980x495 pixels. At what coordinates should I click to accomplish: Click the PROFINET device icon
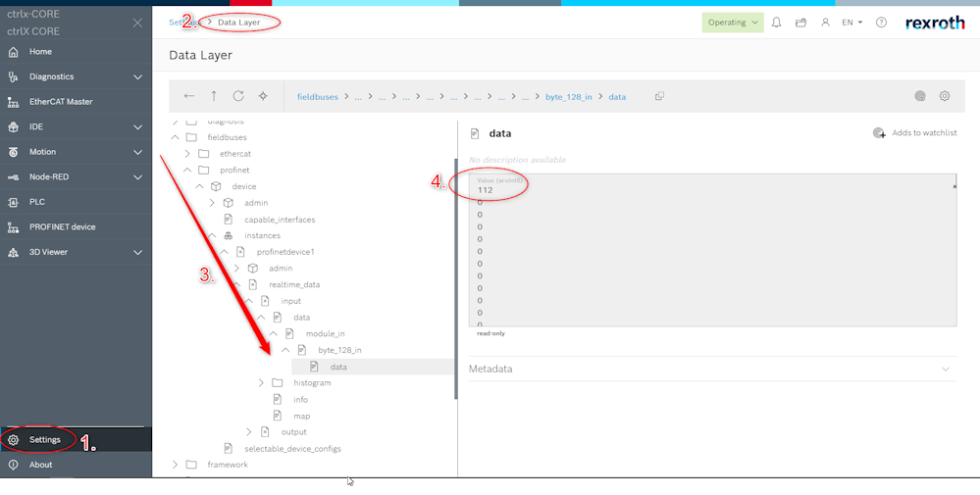pos(13,227)
